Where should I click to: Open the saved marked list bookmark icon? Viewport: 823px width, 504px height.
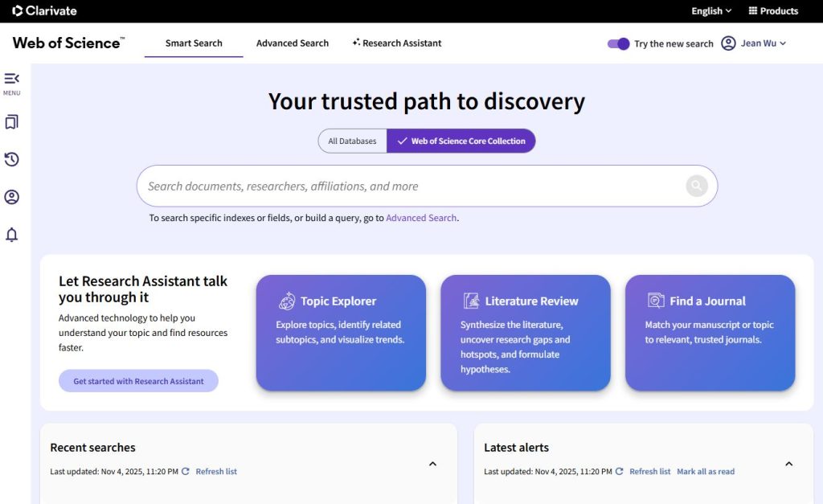tap(11, 122)
